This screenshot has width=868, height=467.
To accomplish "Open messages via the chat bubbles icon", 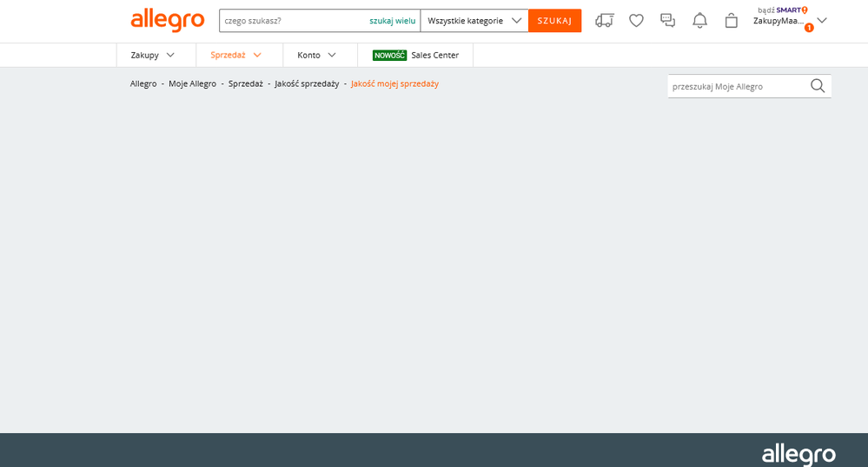I will pyautogui.click(x=667, y=21).
